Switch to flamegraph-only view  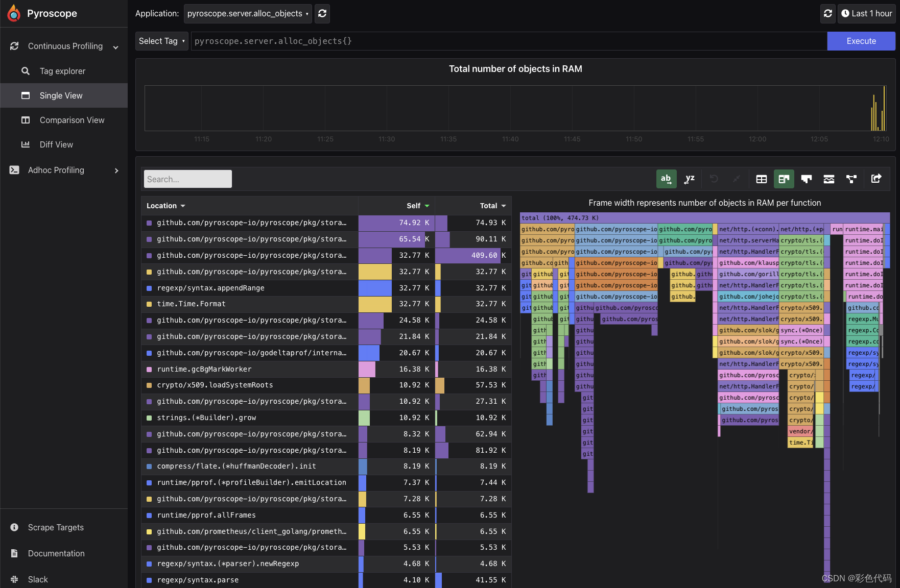click(x=807, y=179)
